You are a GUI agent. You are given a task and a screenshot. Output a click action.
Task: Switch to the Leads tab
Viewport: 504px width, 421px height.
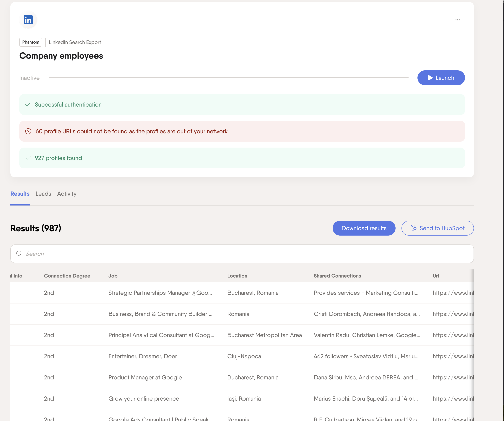coord(43,194)
